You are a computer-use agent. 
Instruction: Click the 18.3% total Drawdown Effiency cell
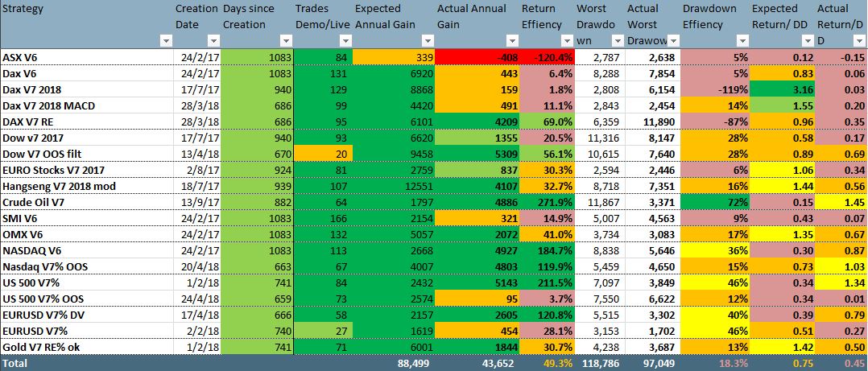tap(715, 363)
